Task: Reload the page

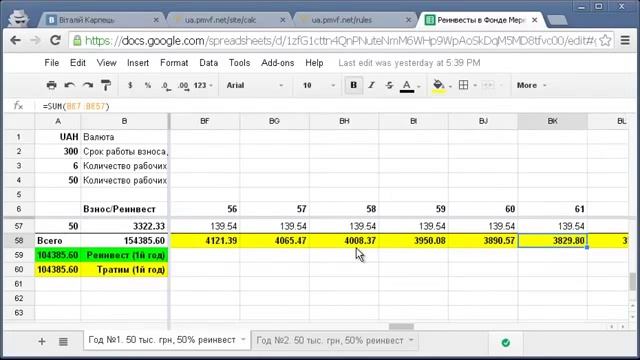Action: coord(56,40)
